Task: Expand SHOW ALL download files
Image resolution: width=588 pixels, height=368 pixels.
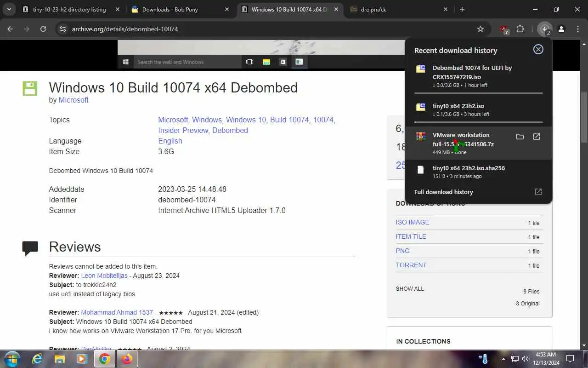Action: pos(410,289)
